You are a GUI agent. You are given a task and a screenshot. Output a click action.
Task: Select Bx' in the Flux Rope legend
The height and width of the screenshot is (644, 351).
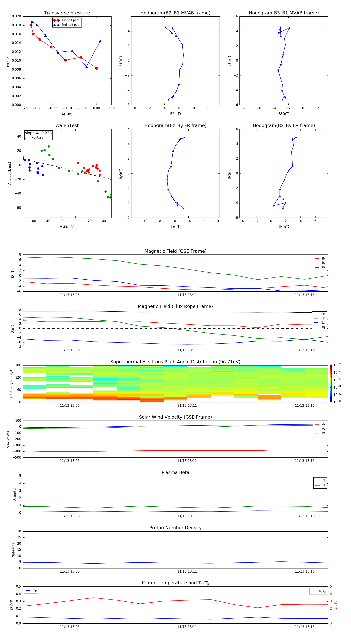tap(320, 314)
